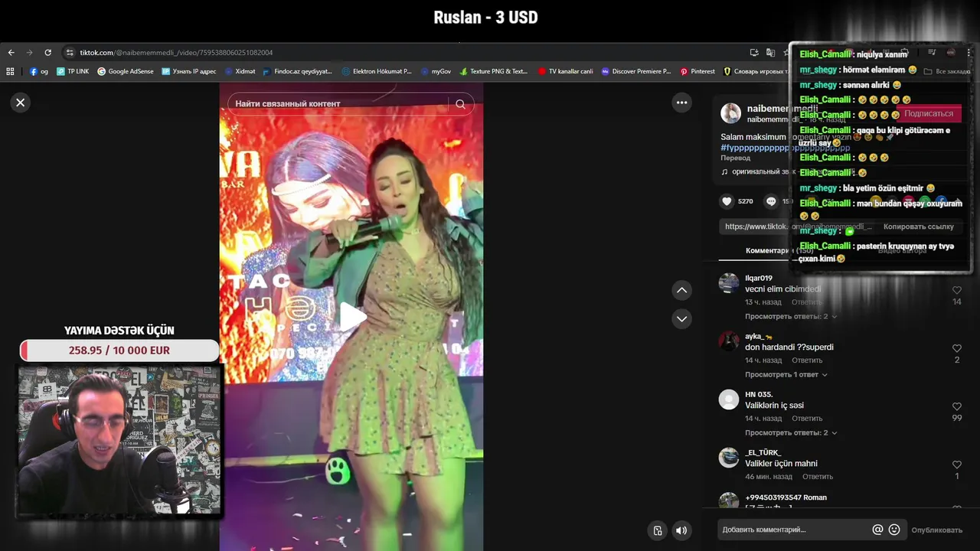Screen dimensions: 980x551
Task: Go to next video with down arrow
Action: click(x=681, y=318)
